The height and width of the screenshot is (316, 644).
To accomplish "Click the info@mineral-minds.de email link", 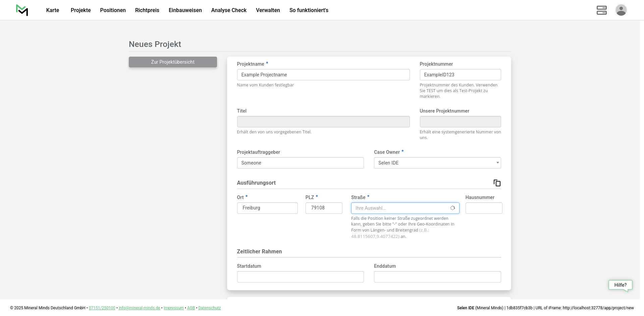I will (x=139, y=308).
